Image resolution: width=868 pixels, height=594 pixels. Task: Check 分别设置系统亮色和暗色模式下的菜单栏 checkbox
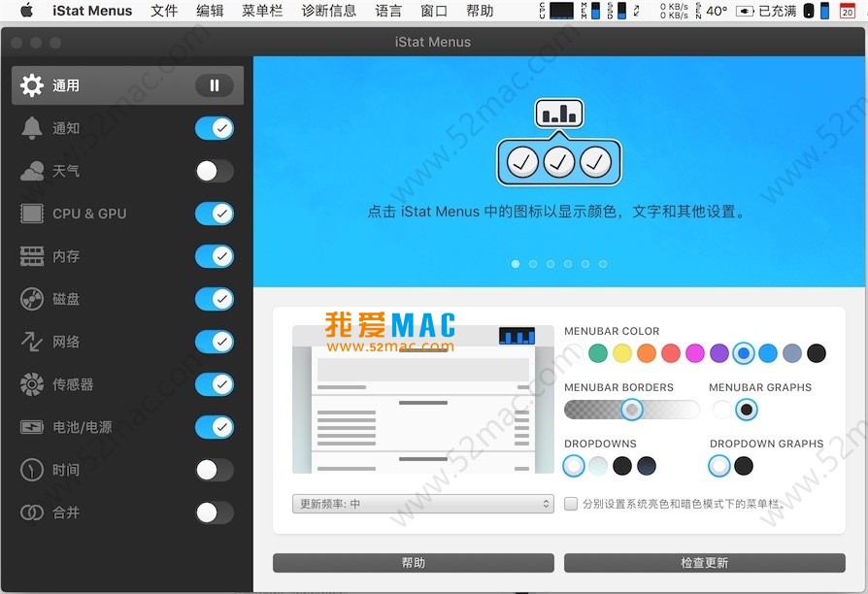tap(571, 504)
